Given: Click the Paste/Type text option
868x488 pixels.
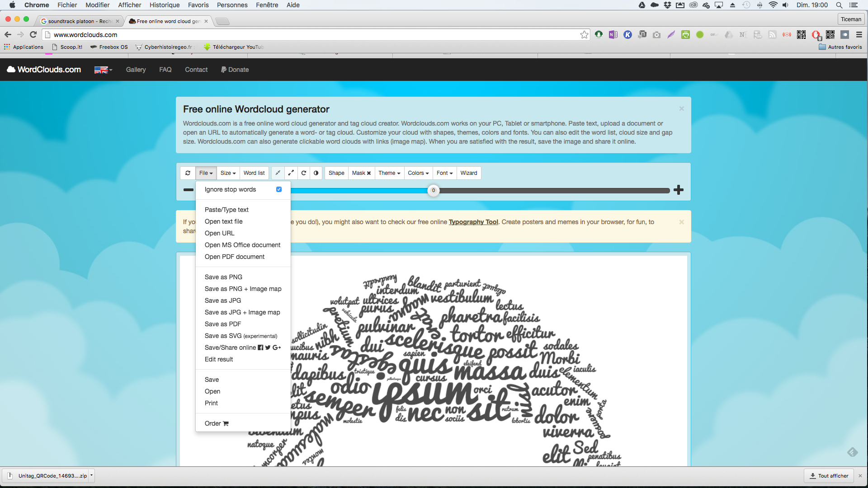Looking at the screenshot, I should 226,209.
